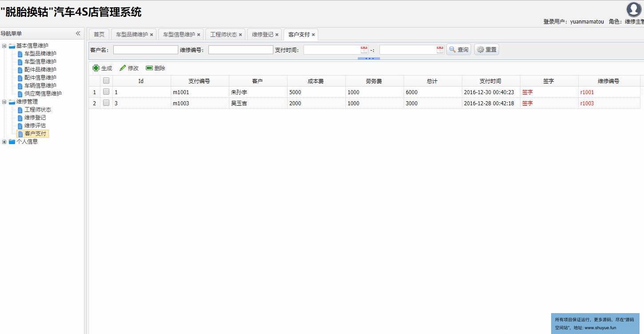This screenshot has height=334, width=644.
Task: Open 维修评估 in the tree
Action: coord(35,126)
